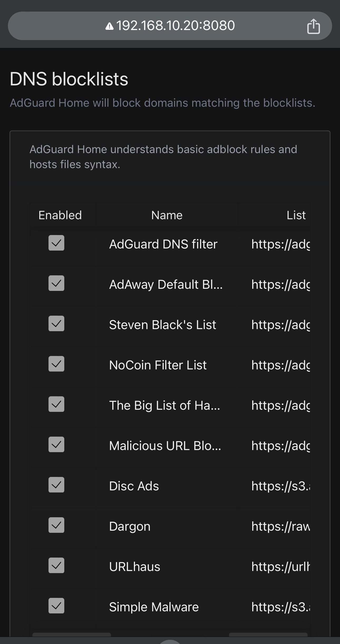Select the 'understands basic adblock rules' description
The height and width of the screenshot is (644, 340).
coord(163,157)
